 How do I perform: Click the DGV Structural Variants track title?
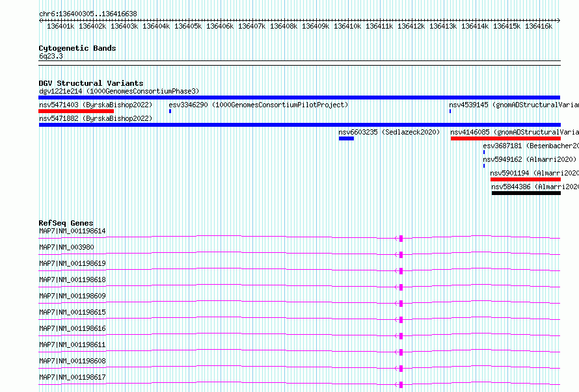[91, 83]
